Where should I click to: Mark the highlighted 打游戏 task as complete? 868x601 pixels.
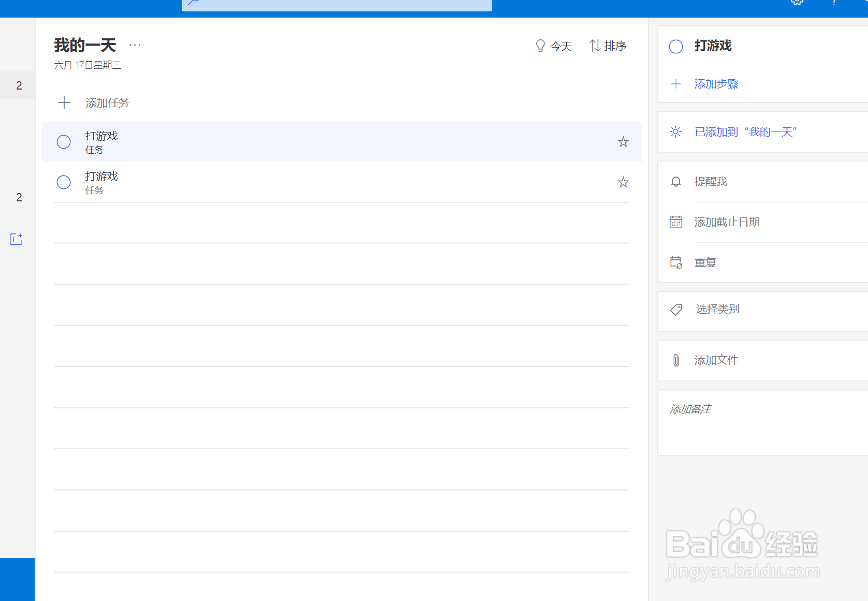(64, 142)
